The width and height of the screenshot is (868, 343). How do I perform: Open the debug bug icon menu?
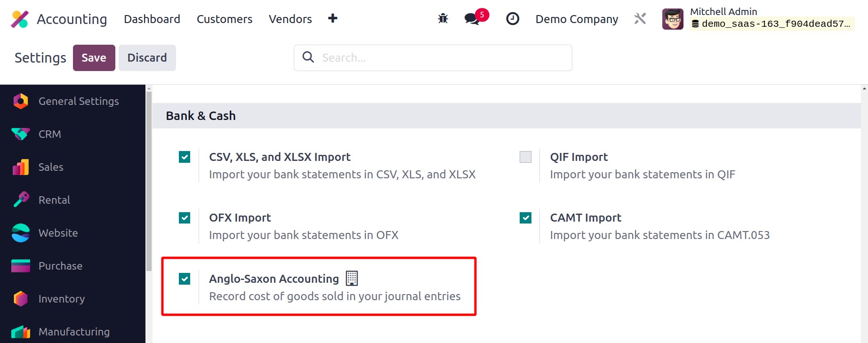coord(443,19)
